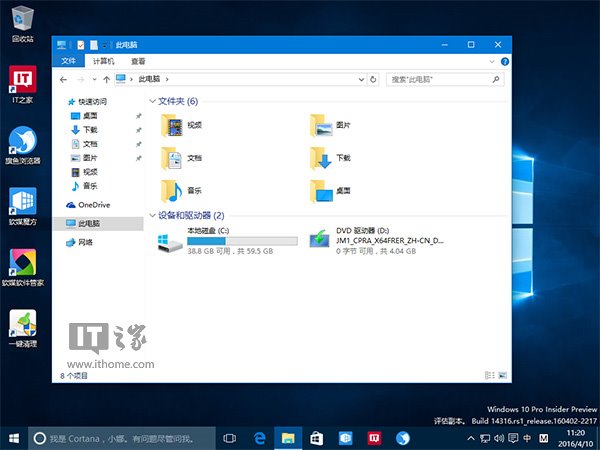Viewport: 600px width, 450px height.
Task: Click the Task View taskbar button
Action: pyautogui.click(x=229, y=438)
